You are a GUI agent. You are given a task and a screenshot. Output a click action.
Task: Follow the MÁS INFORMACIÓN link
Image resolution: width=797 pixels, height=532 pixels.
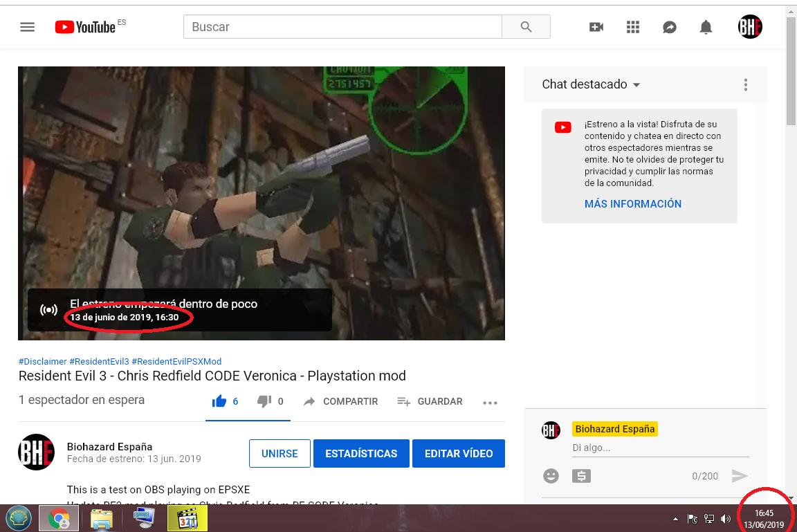click(633, 204)
